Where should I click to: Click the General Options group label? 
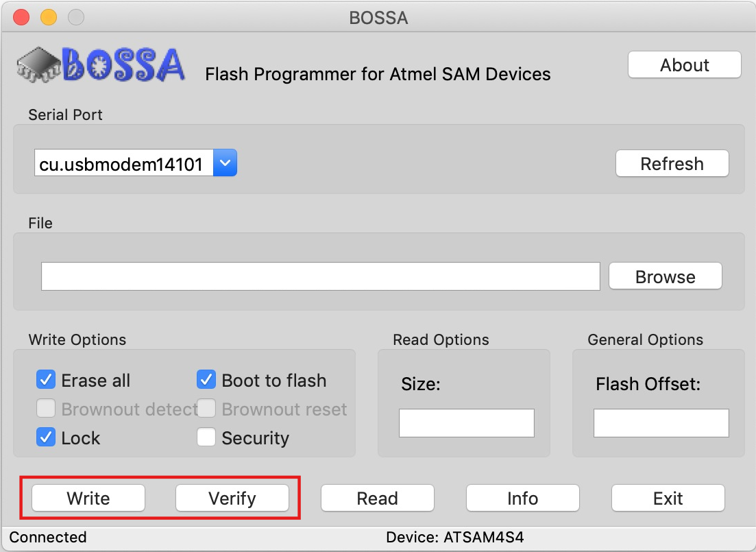tap(645, 339)
